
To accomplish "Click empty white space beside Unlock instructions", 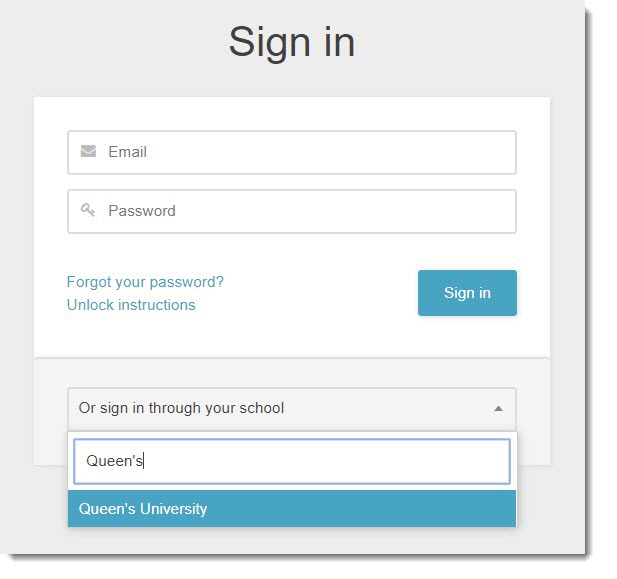I will [x=300, y=305].
